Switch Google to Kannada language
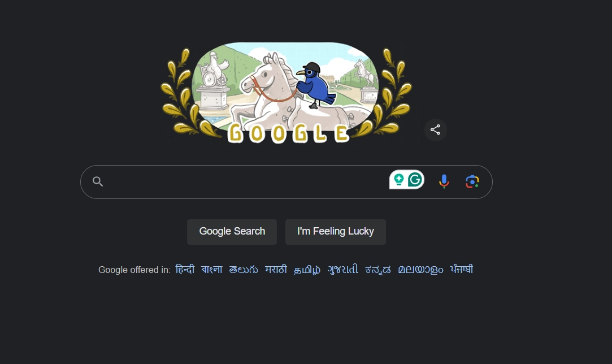The height and width of the screenshot is (364, 612). (x=378, y=270)
